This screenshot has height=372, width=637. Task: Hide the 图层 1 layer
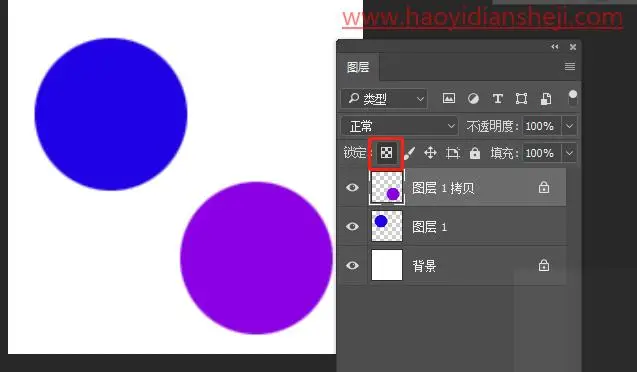[x=352, y=226]
